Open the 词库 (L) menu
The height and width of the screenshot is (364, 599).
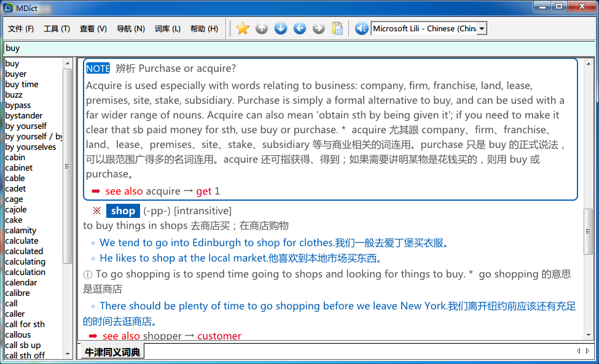tap(168, 29)
